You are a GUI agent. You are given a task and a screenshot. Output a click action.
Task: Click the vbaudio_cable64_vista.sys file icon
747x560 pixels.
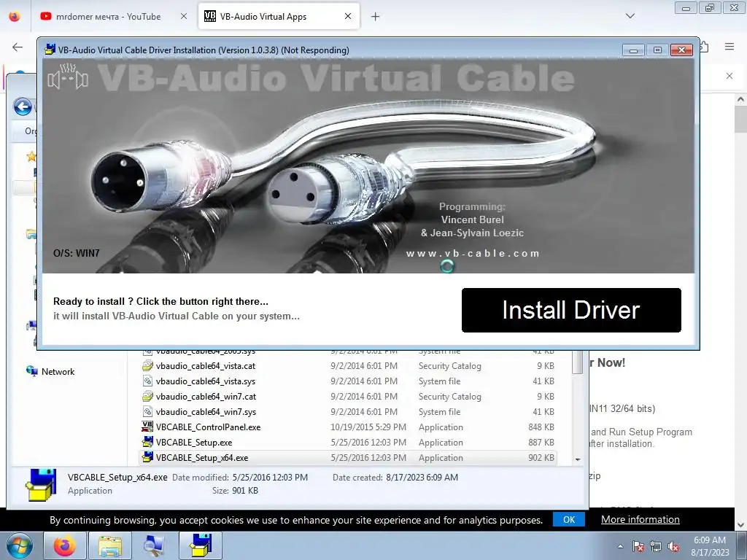click(147, 381)
